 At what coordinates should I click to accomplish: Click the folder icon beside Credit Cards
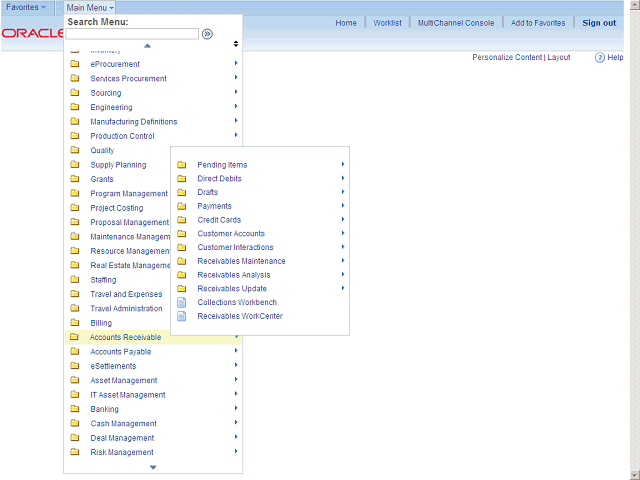181,220
